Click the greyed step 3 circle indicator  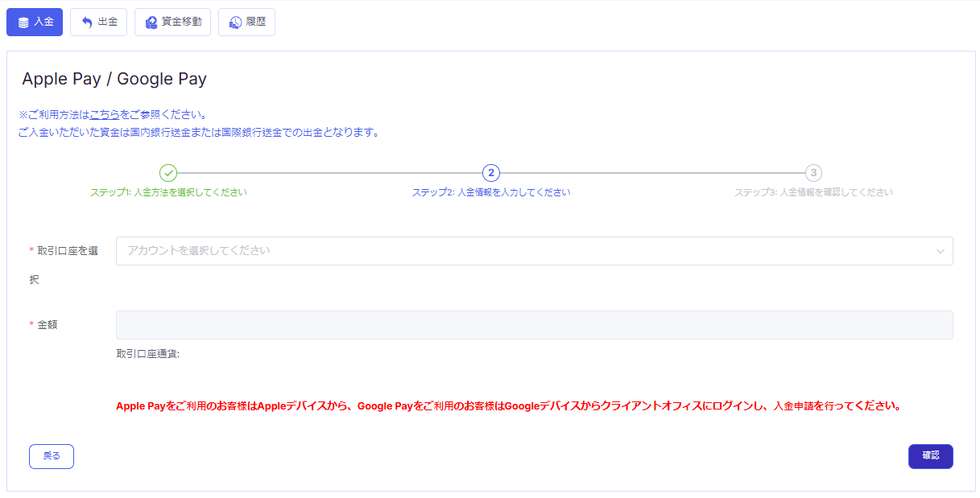coord(813,173)
